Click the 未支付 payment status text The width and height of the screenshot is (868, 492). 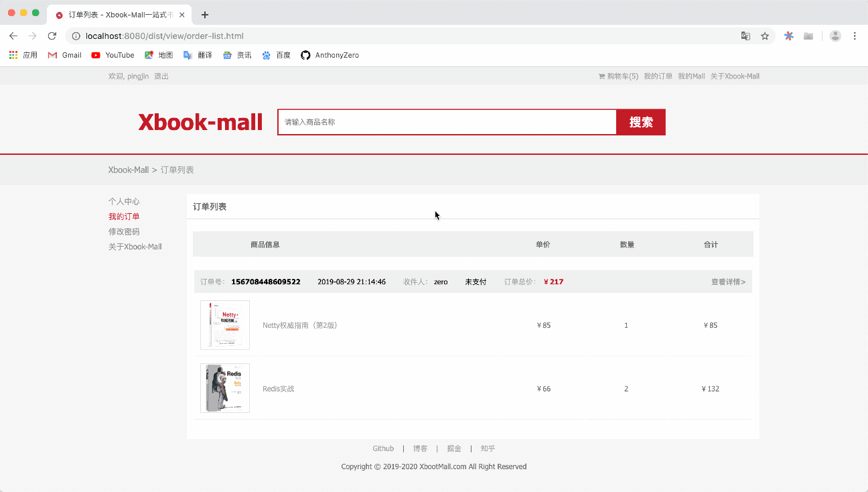(476, 282)
